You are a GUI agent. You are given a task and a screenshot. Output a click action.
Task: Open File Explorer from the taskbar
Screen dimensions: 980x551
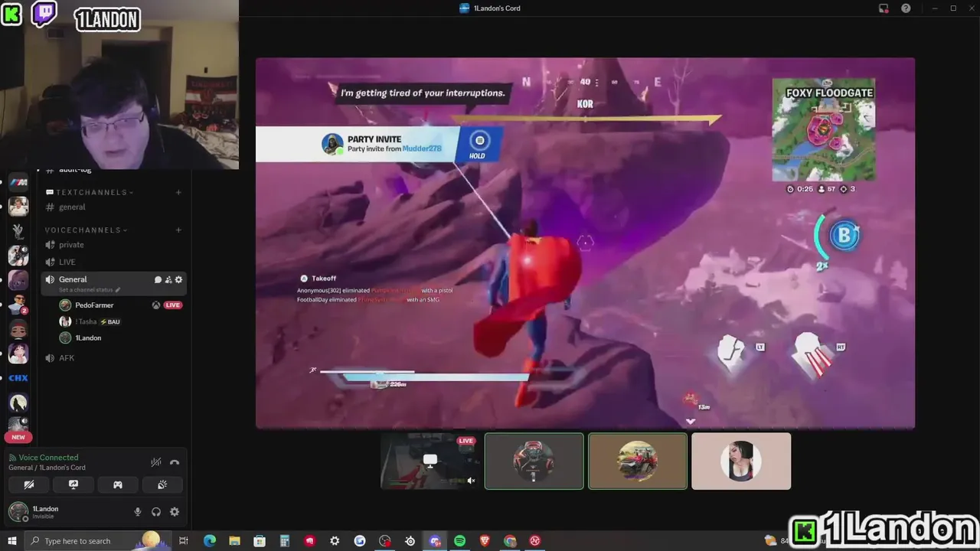pyautogui.click(x=234, y=541)
